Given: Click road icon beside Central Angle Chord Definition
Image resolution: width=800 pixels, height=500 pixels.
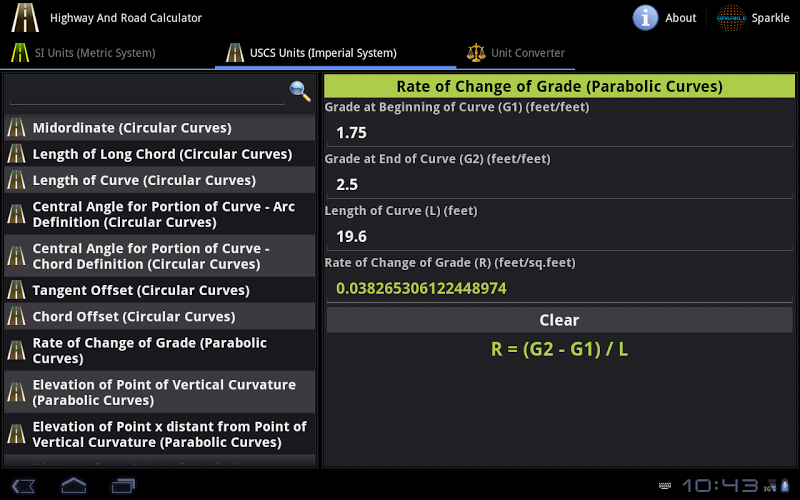Looking at the screenshot, I should pos(16,256).
